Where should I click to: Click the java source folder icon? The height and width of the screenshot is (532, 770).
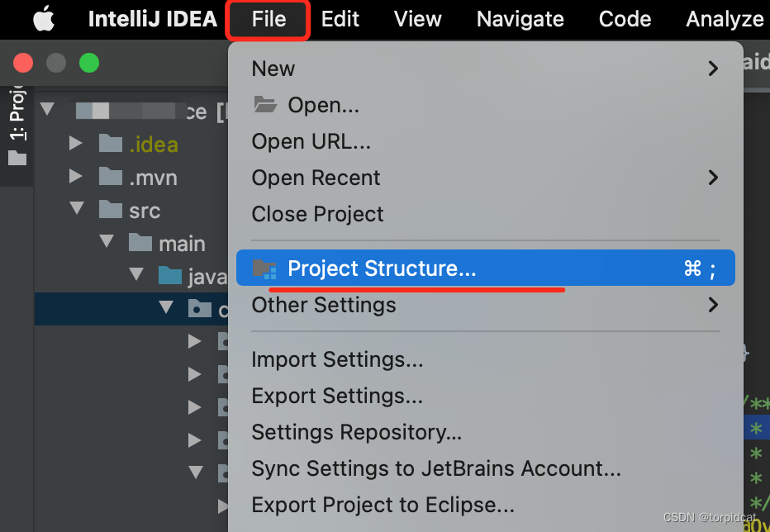tap(170, 275)
